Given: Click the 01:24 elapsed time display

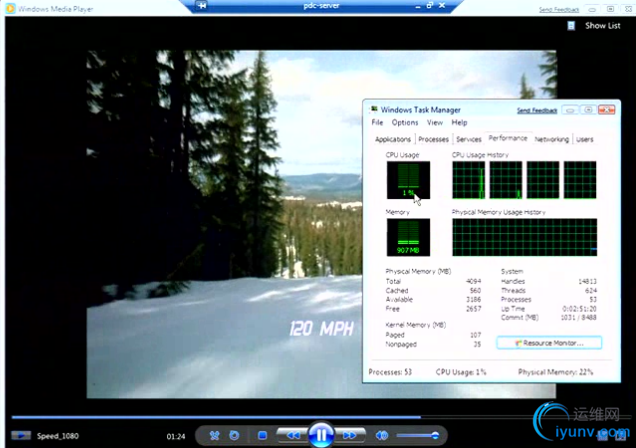Looking at the screenshot, I should [176, 437].
